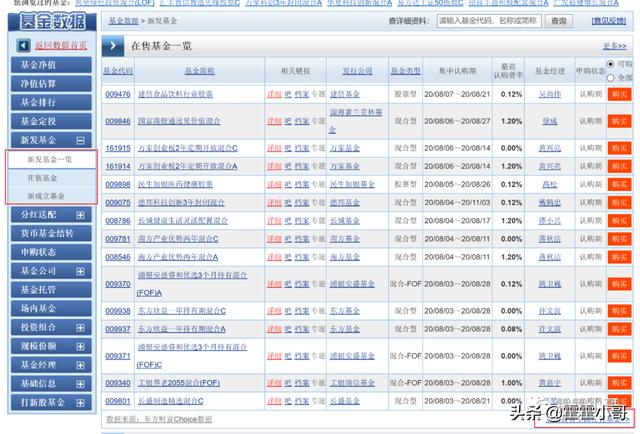
Task: Open the 长城基金 company link
Action: pos(344,221)
